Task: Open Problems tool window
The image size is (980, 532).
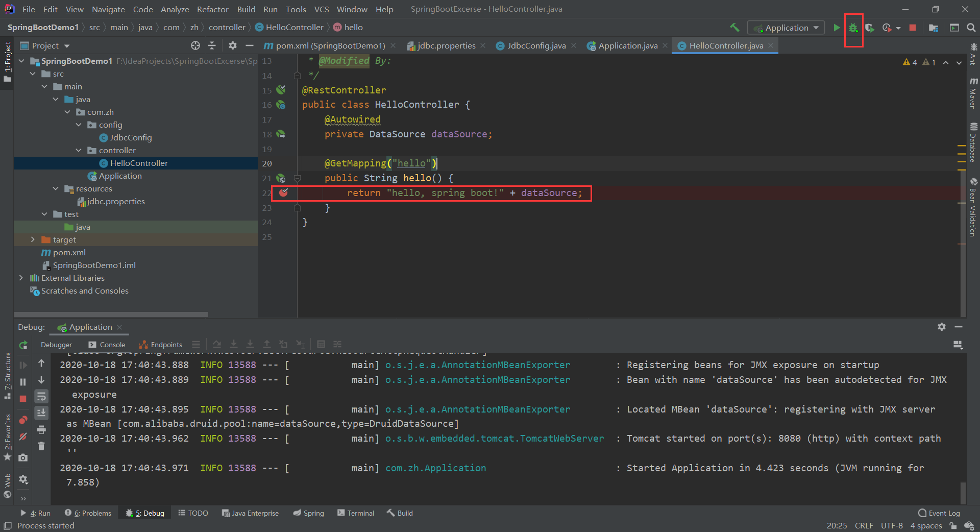Action: [88, 513]
